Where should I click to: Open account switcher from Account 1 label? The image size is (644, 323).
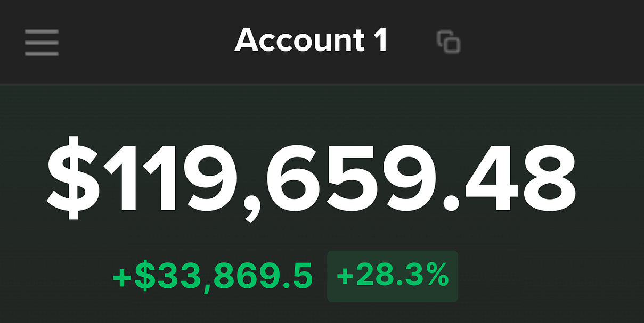pyautogui.click(x=311, y=40)
